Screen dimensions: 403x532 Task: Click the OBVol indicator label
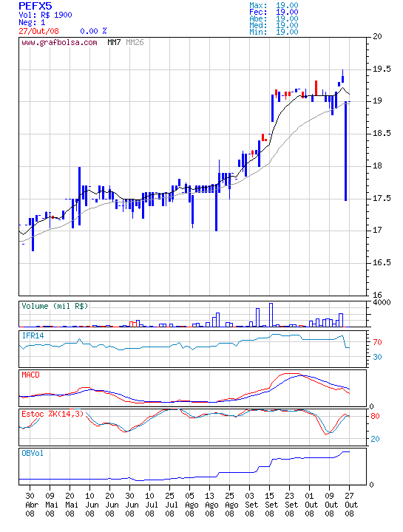tap(33, 453)
